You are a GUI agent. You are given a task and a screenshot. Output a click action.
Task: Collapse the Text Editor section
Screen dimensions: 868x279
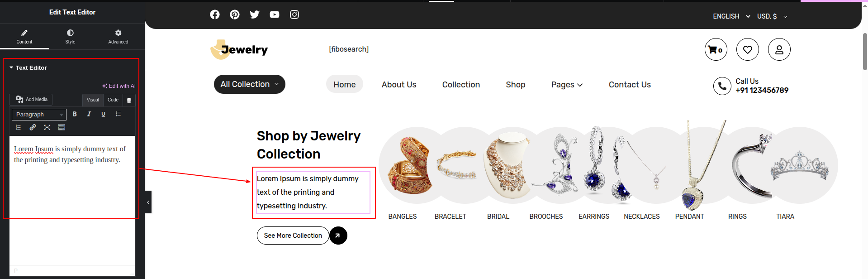click(x=12, y=68)
